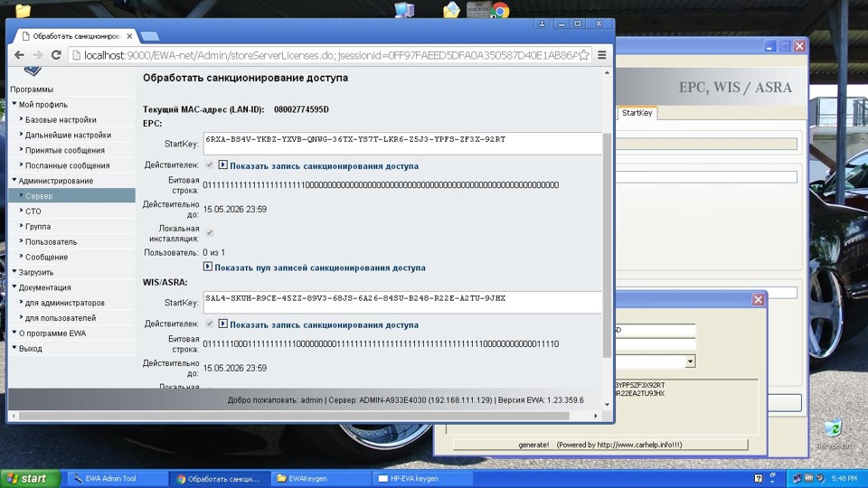Image resolution: width=868 pixels, height=488 pixels.
Task: Open the Recycle Bin desktop icon
Action: pos(833,434)
